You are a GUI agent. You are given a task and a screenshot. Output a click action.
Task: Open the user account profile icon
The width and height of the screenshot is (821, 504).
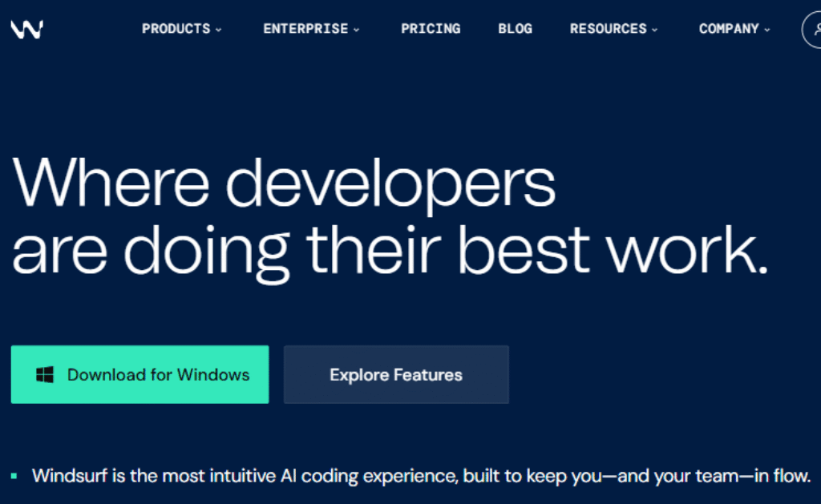[x=811, y=30]
